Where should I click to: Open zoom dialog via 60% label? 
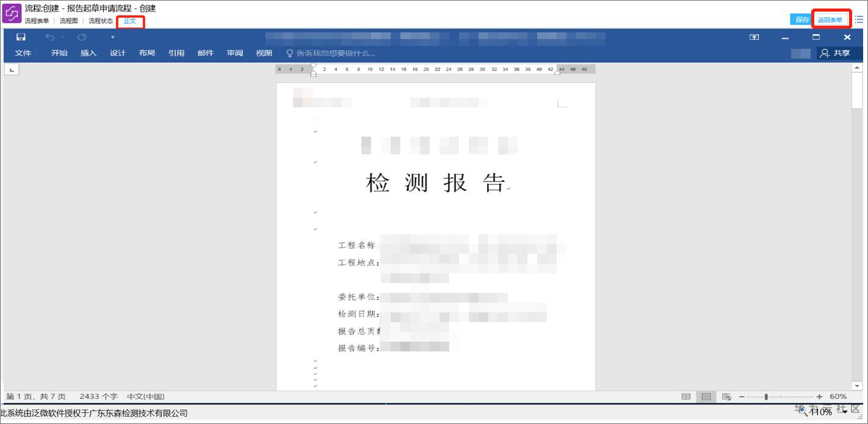coord(838,397)
